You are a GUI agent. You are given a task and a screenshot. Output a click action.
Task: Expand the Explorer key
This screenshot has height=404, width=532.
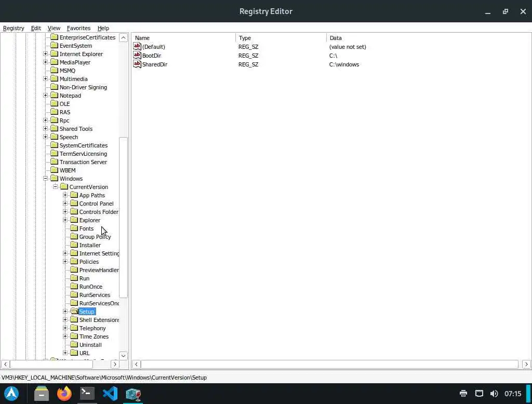pos(65,220)
